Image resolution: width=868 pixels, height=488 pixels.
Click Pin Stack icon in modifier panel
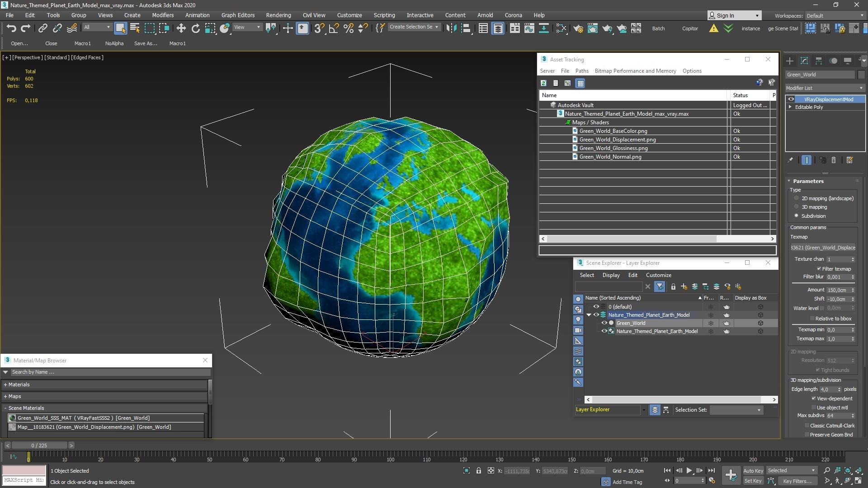(790, 160)
